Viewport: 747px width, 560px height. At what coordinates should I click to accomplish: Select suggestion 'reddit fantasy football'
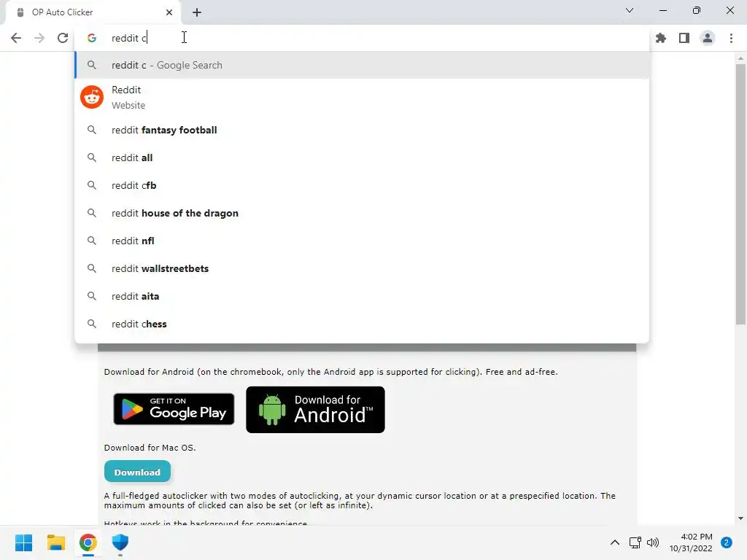pyautogui.click(x=362, y=130)
